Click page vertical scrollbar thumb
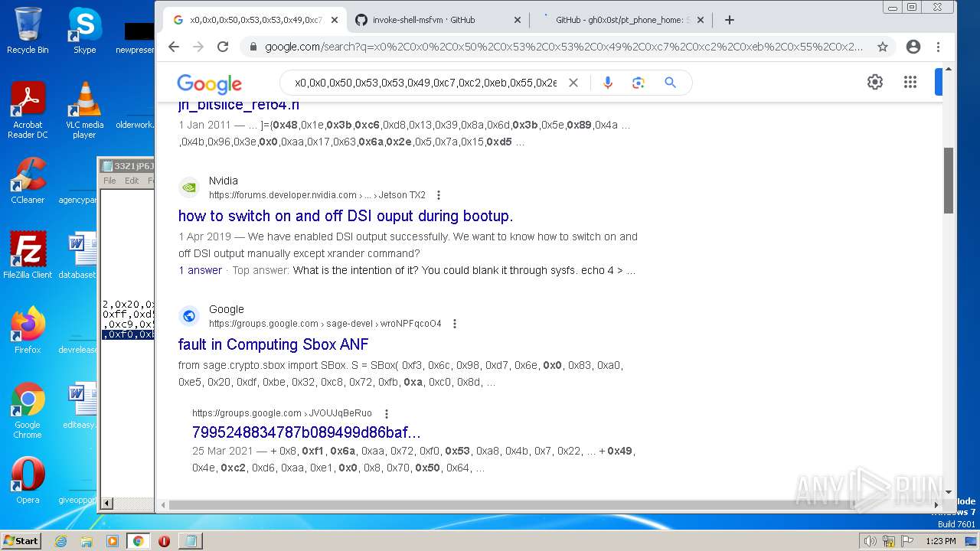 (x=949, y=181)
